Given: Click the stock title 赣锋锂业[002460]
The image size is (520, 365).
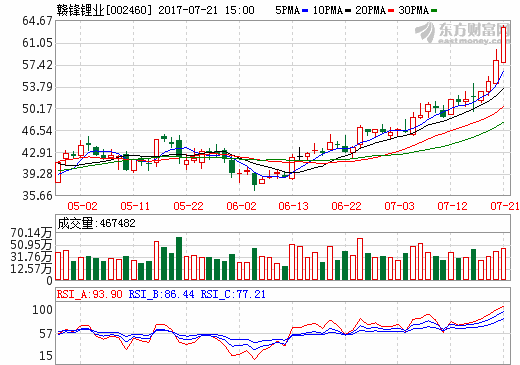Looking at the screenshot, I should tap(104, 10).
